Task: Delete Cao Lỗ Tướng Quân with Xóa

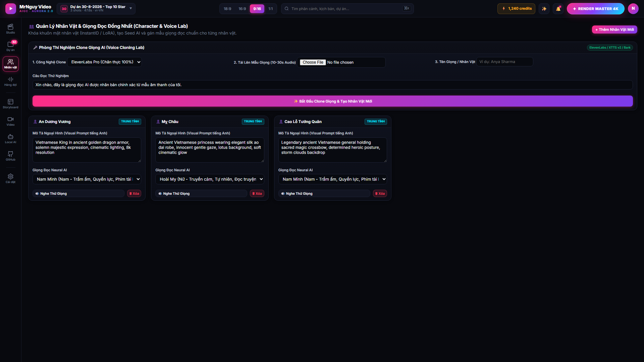Action: coord(380,193)
